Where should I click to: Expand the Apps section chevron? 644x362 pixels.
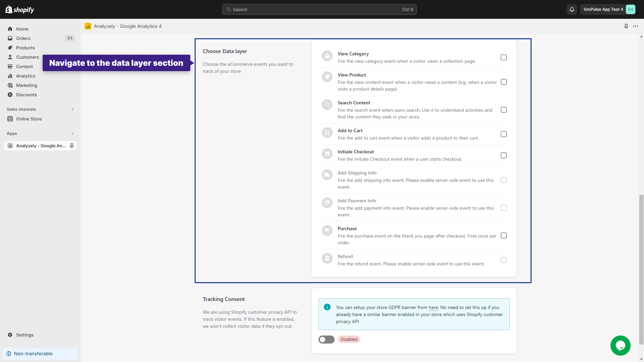point(72,134)
